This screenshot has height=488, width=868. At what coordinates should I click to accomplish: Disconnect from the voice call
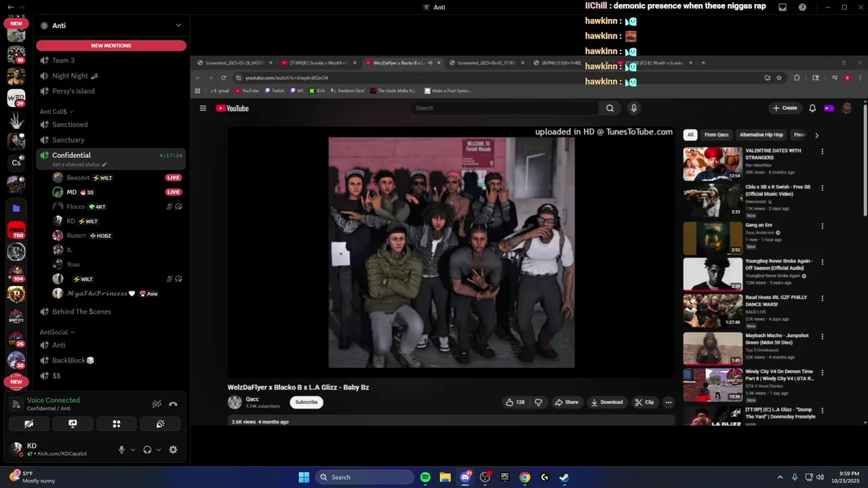173,404
